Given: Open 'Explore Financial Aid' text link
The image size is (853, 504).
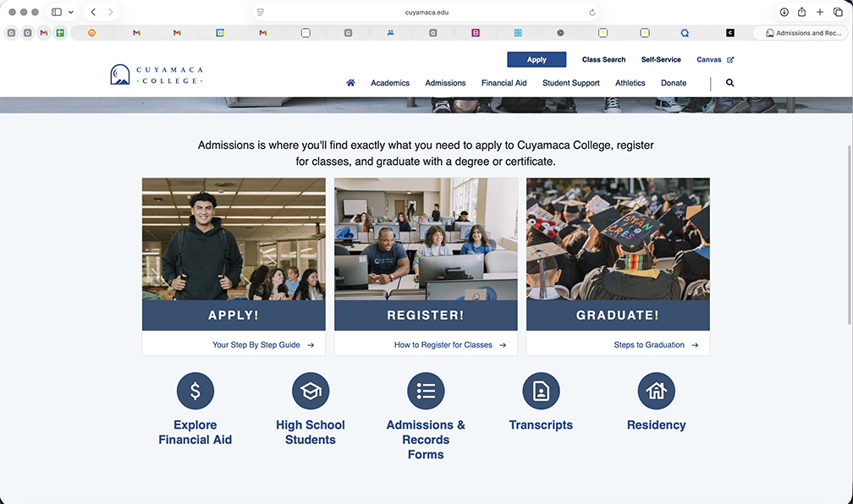Looking at the screenshot, I should point(195,432).
